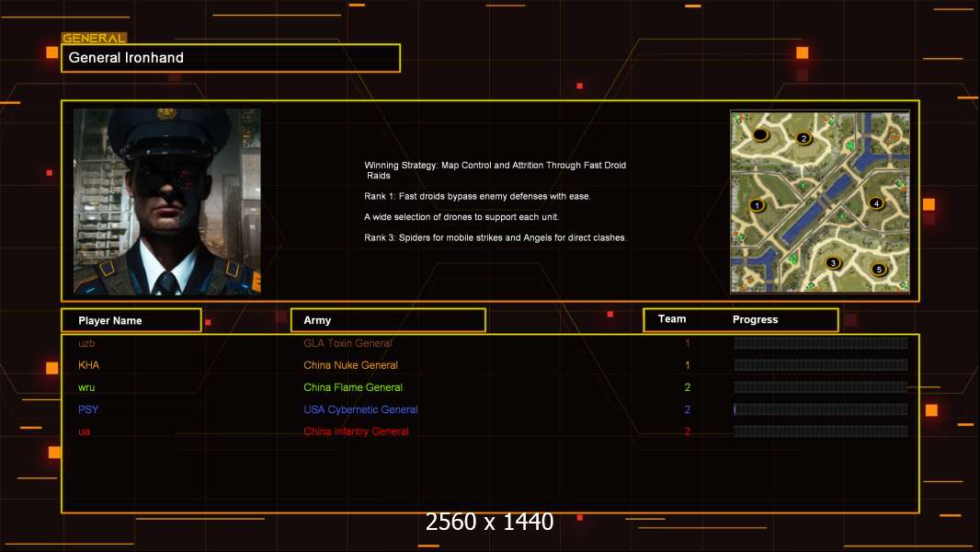Click China Infantry General army entry

coord(357,431)
